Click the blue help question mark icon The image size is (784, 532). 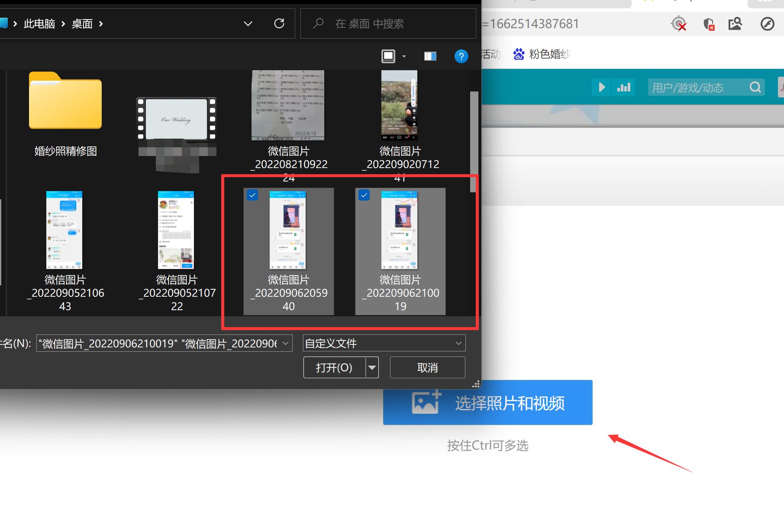[461, 57]
